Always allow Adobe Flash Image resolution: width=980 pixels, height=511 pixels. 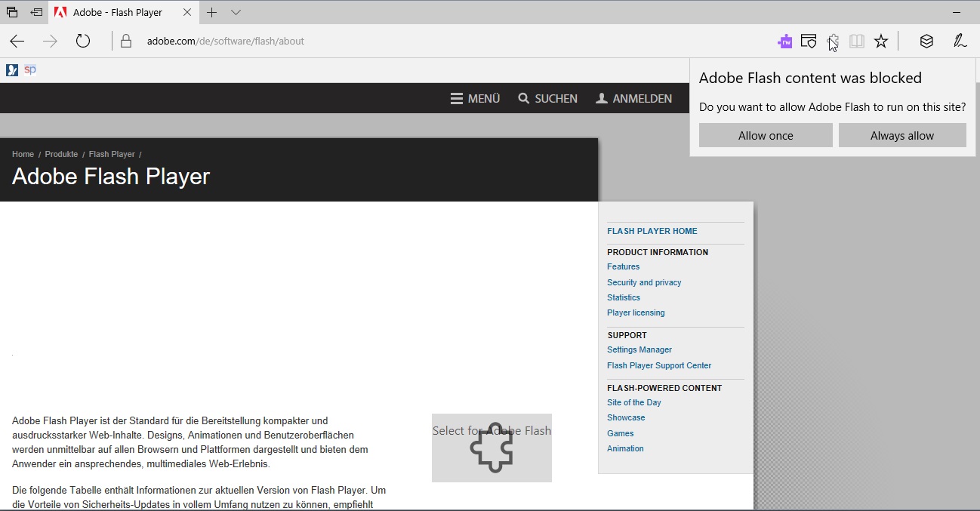point(902,136)
